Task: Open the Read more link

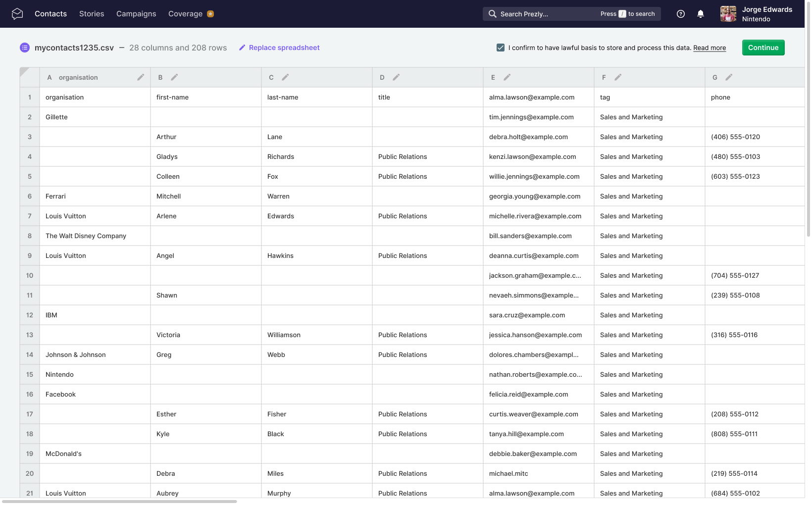Action: coord(710,48)
